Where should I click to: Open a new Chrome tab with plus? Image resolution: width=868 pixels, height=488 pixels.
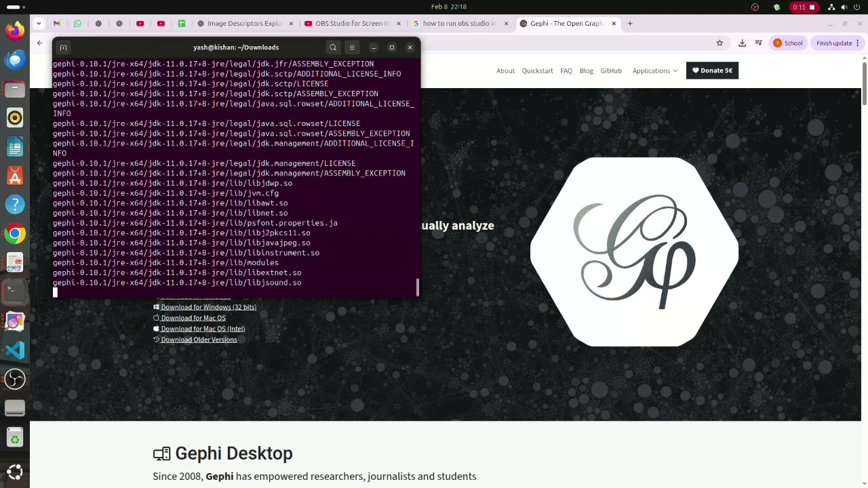(630, 24)
